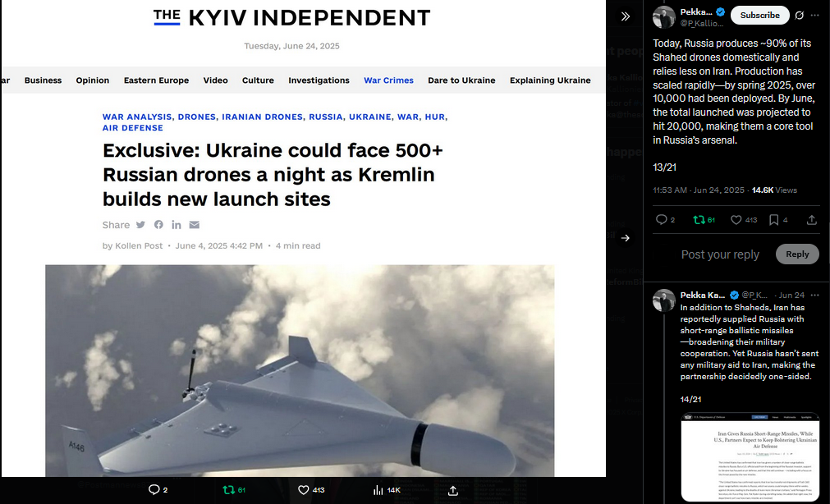830x504 pixels.
Task: Open the Iran missiles article thumbnail
Action: (750, 458)
